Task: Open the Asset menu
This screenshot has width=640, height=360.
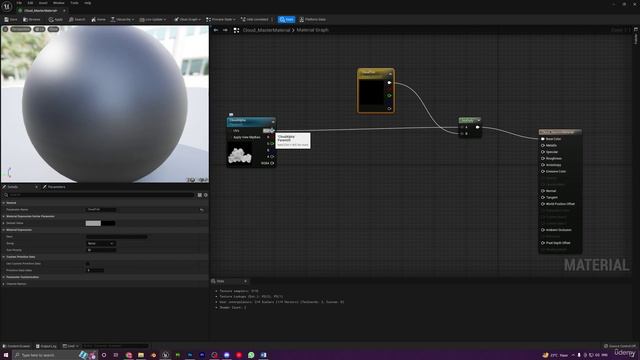Action: [43, 3]
